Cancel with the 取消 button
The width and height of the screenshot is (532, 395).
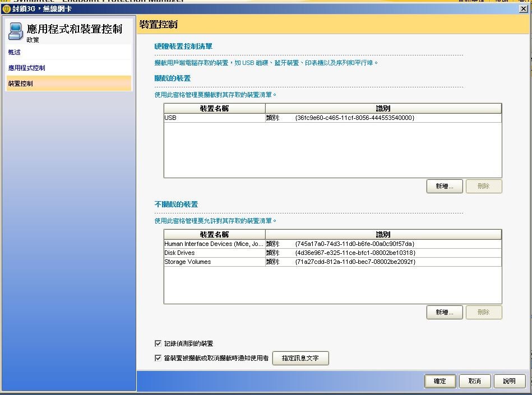pyautogui.click(x=475, y=381)
